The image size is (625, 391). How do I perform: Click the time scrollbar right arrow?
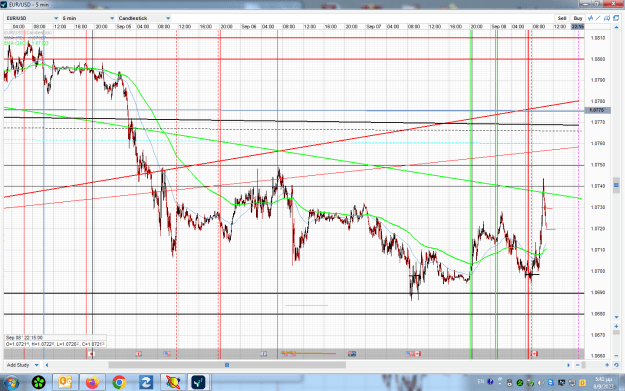pos(568,365)
